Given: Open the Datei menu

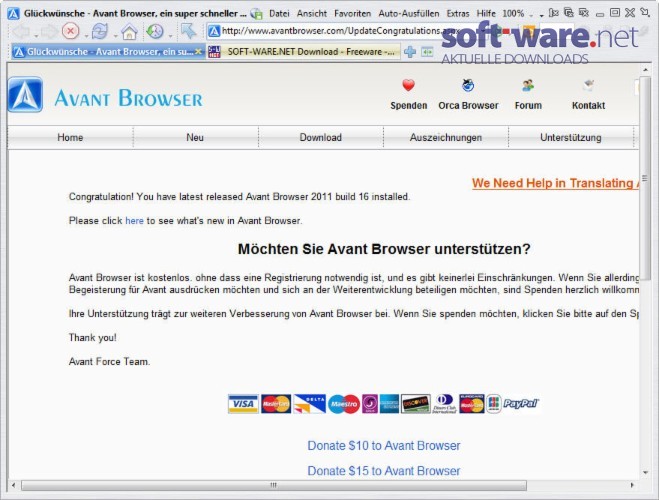Looking at the screenshot, I should click(x=279, y=13).
